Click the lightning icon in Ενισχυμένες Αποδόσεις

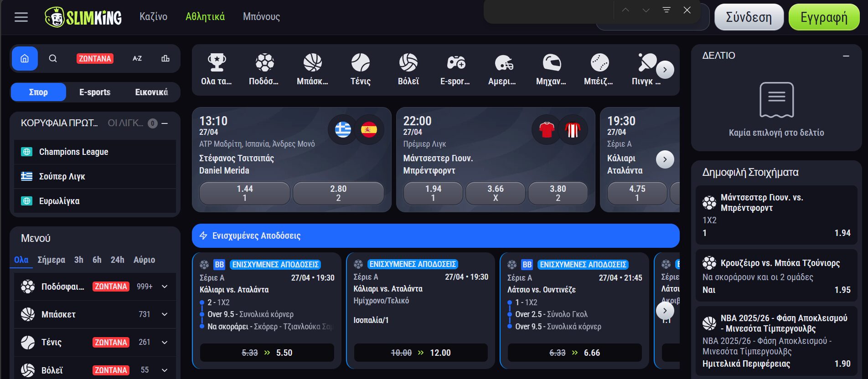pos(203,236)
